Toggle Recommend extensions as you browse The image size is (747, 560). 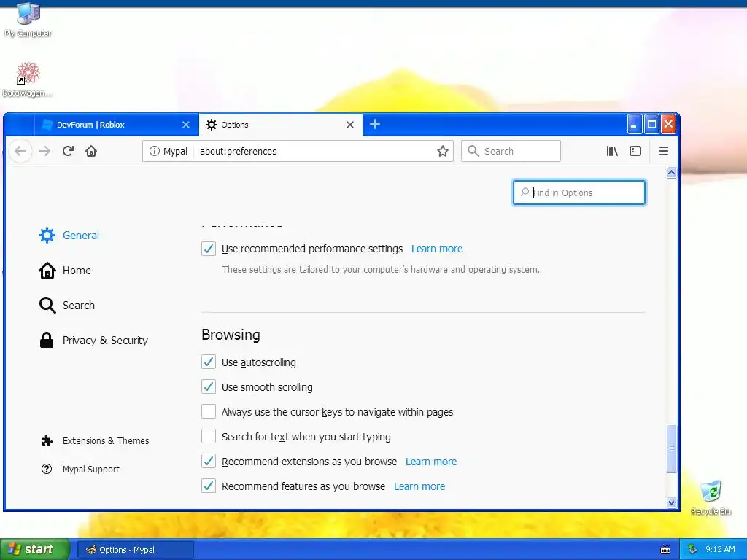(209, 461)
